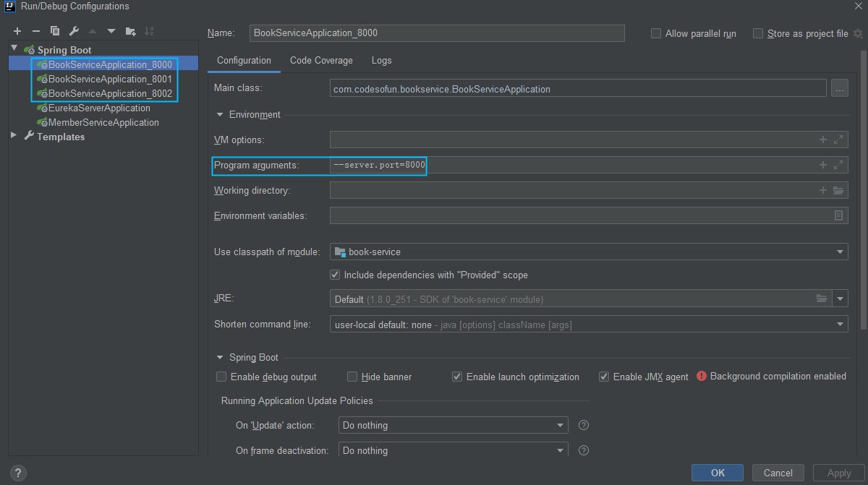Click the Cancel button
Viewport: 868px width, 485px height.
778,473
